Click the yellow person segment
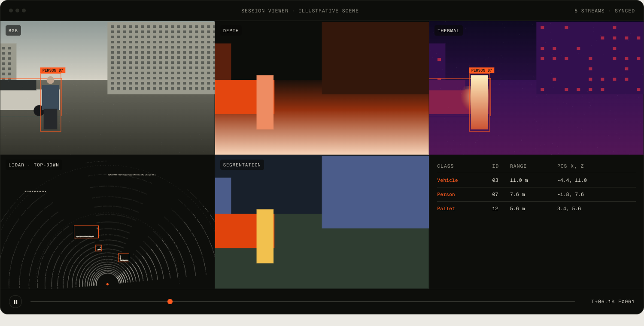Image resolution: width=644 pixels, height=326 pixels. point(265,236)
